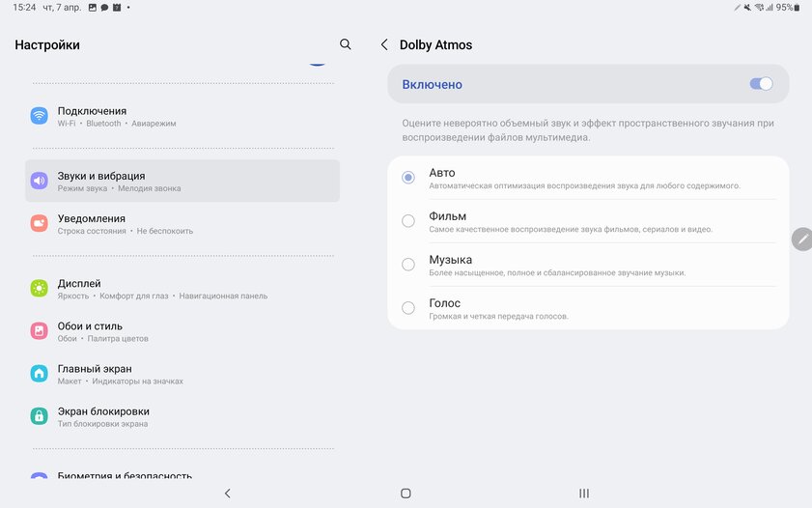Open Звуки и вибрация settings category
Screen dimensions: 812x508
pyautogui.click(x=182, y=181)
